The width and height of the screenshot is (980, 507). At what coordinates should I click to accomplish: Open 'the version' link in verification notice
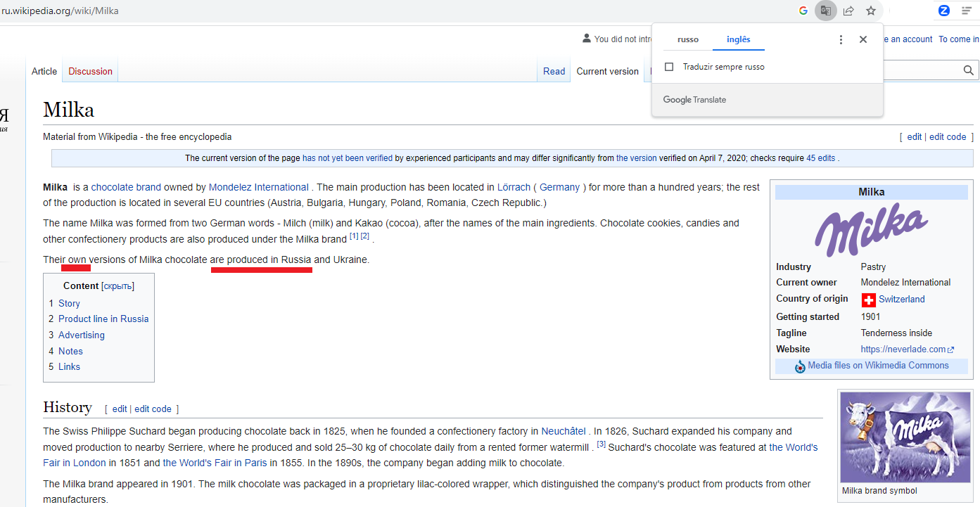pyautogui.click(x=637, y=158)
